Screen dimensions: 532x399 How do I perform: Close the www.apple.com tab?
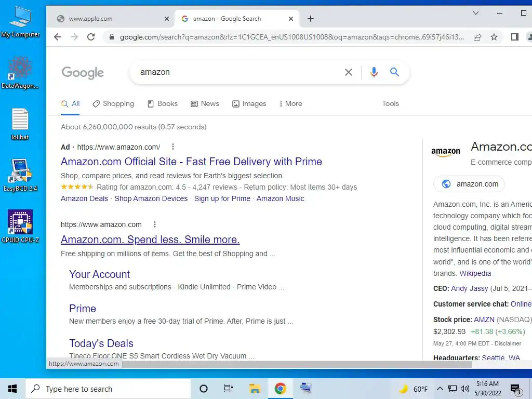(167, 19)
